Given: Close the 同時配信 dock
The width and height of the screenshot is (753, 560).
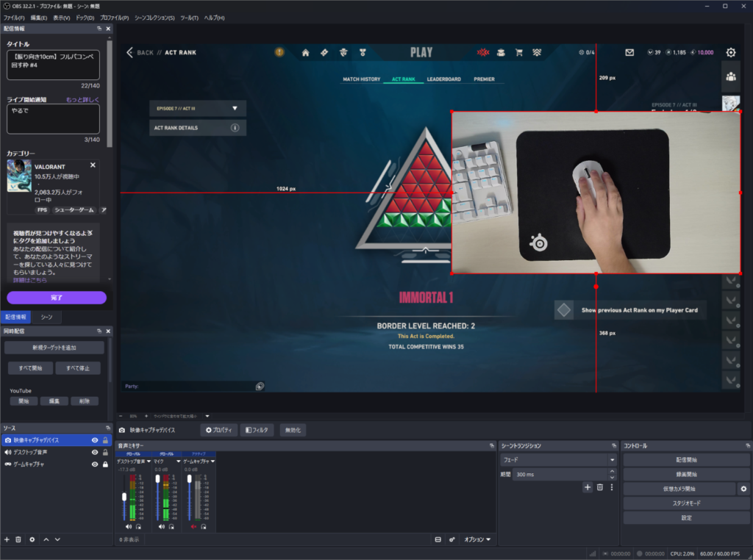Looking at the screenshot, I should tap(108, 331).
